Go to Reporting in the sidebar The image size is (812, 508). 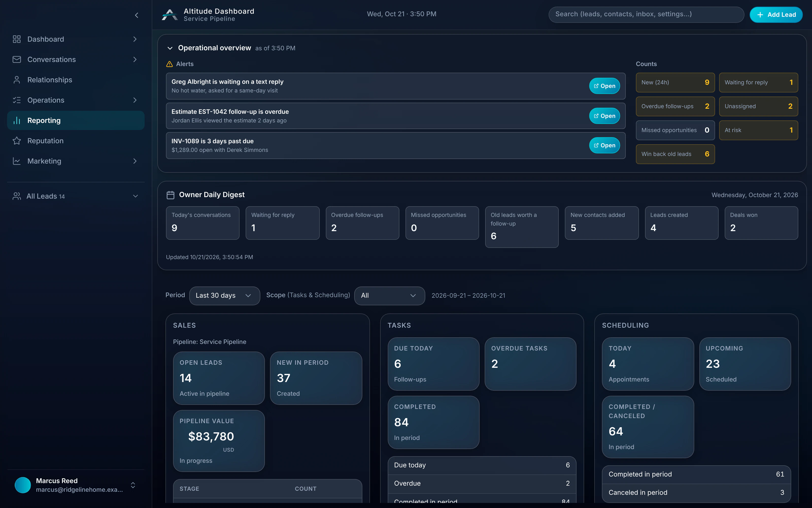coord(76,121)
